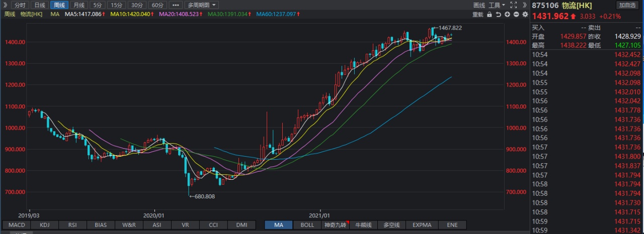Click the 重载 reload button
Screen dimensions: 644x234
477,15
